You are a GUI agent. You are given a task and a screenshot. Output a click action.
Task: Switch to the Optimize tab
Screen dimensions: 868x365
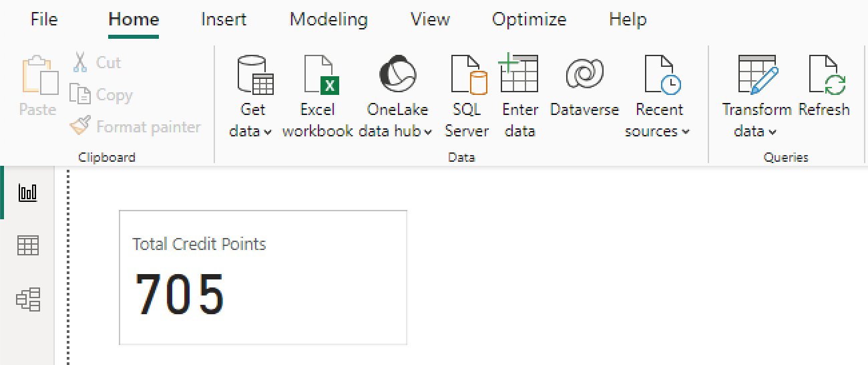tap(529, 19)
